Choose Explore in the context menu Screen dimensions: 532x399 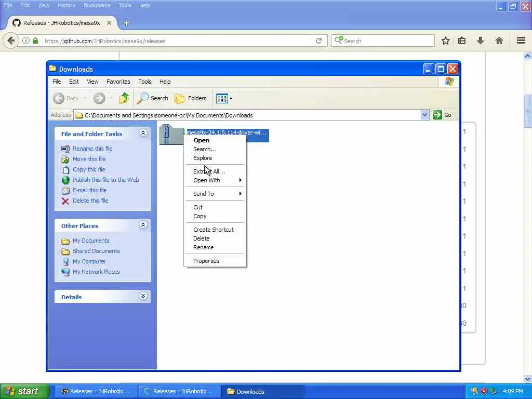pos(215,158)
